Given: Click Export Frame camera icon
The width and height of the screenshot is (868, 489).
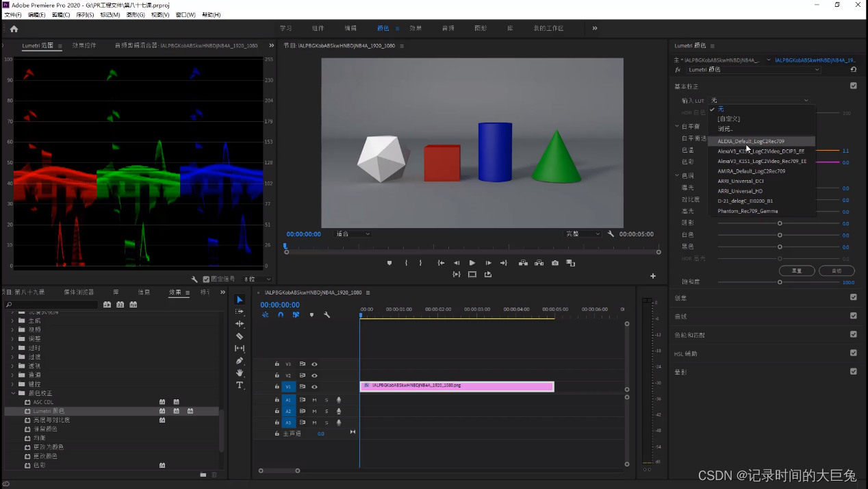Looking at the screenshot, I should (555, 263).
